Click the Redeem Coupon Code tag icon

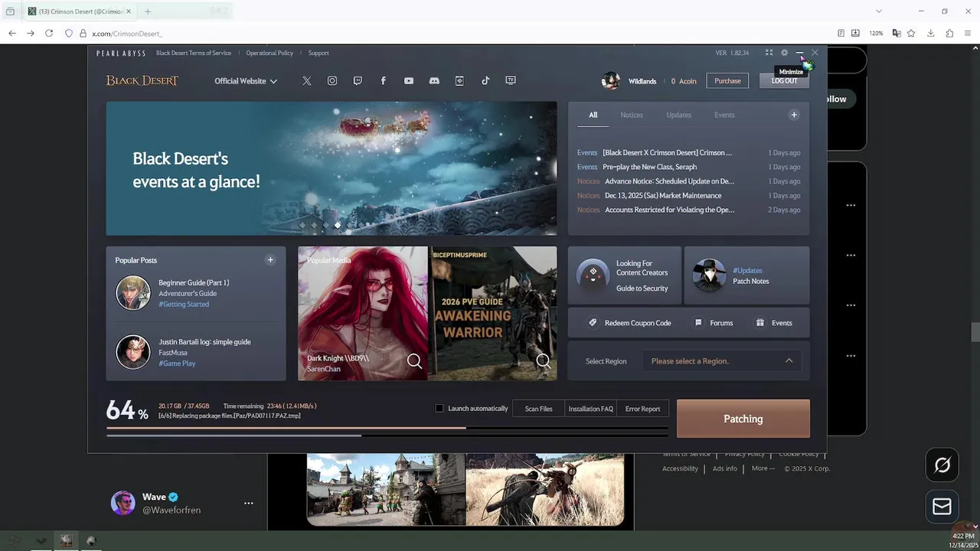point(593,323)
